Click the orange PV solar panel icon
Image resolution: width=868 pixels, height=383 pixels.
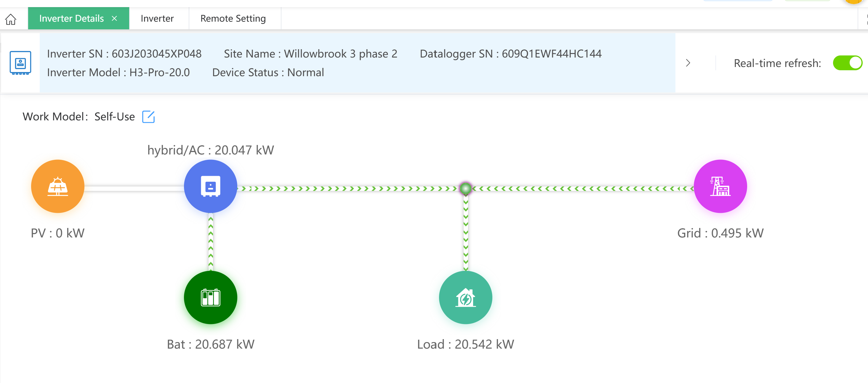[57, 186]
